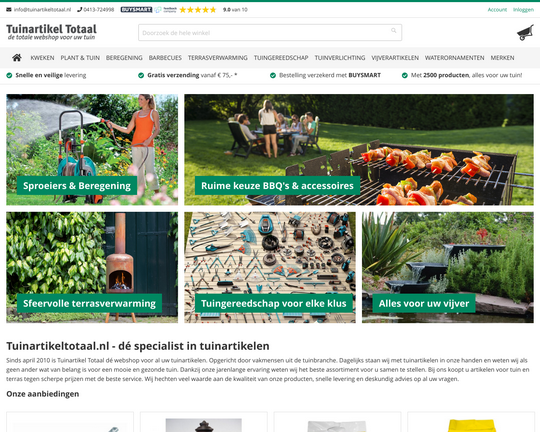540x432 pixels.
Task: Click the envelope email icon
Action: [9, 10]
